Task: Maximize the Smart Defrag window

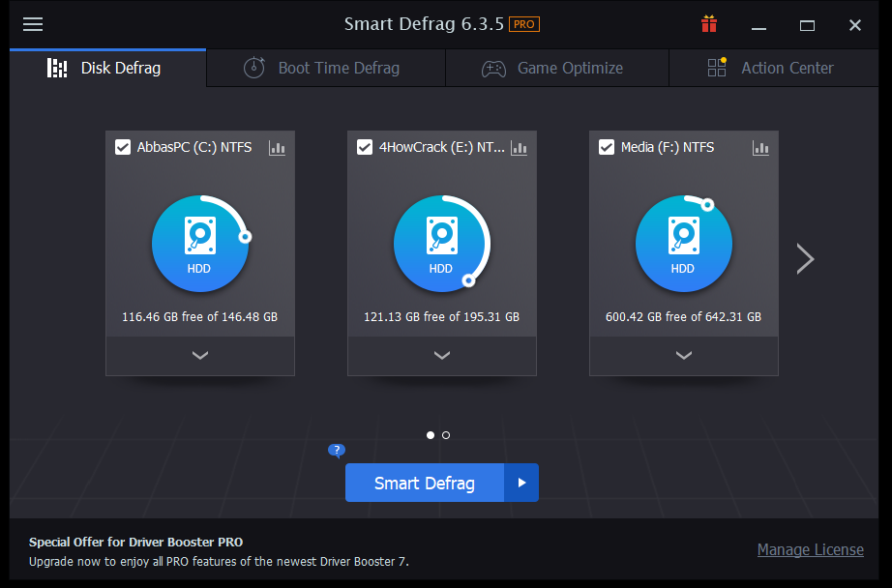Action: point(807,25)
